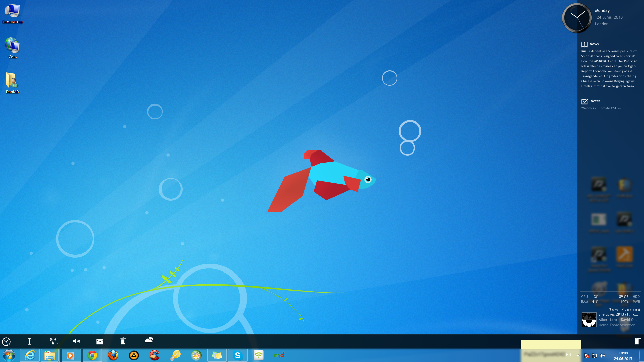
Task: Click the London location label
Action: 602,24
